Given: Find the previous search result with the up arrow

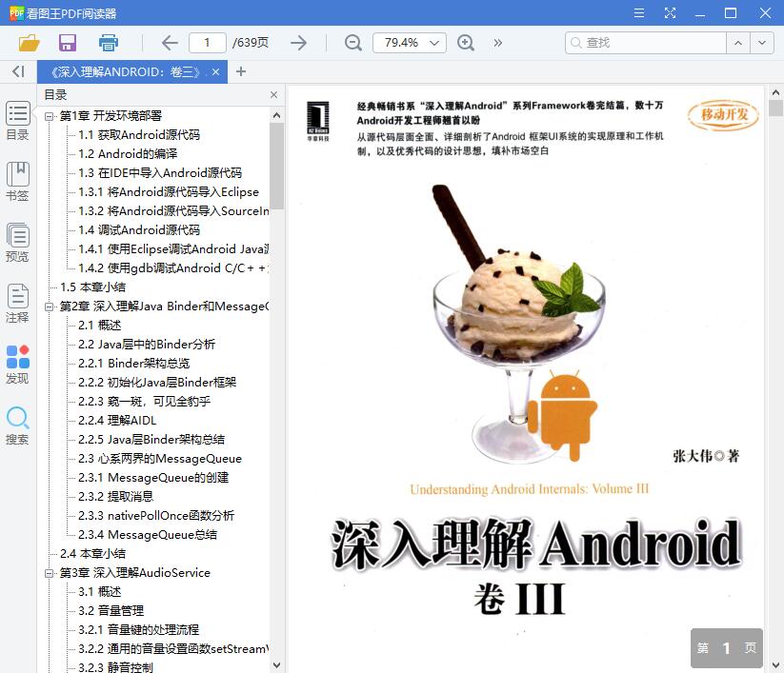Looking at the screenshot, I should coord(738,43).
